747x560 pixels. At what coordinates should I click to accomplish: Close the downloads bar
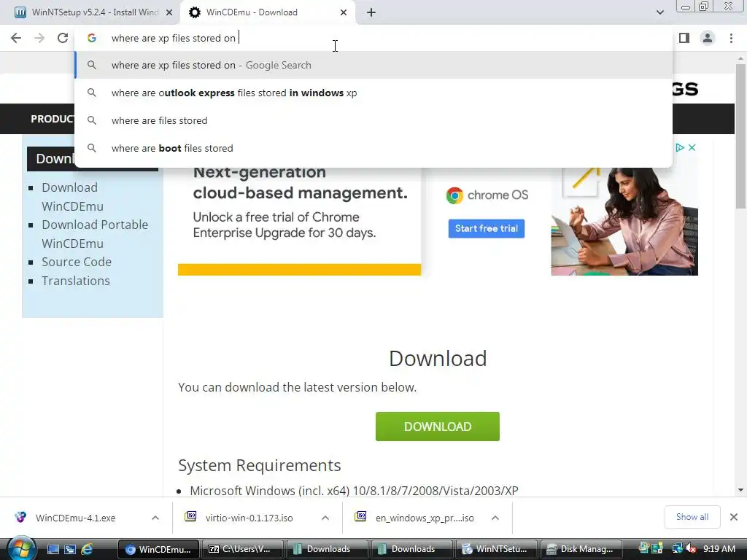click(x=734, y=517)
